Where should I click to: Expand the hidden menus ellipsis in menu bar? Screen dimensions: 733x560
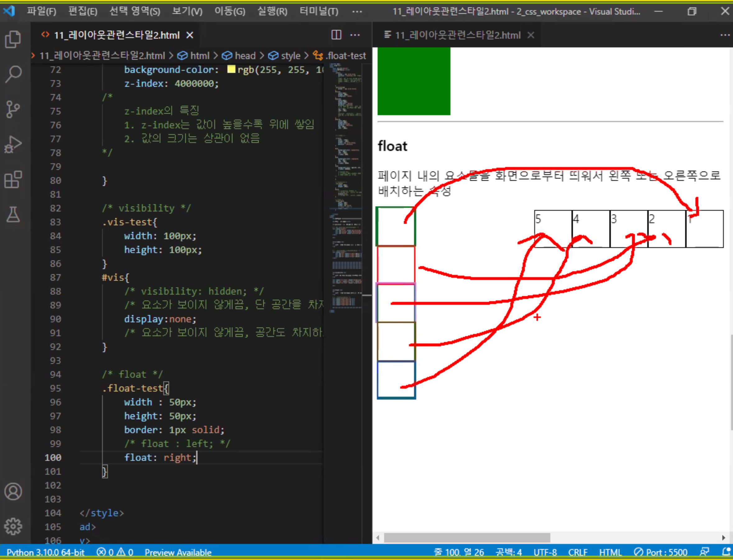tap(357, 11)
